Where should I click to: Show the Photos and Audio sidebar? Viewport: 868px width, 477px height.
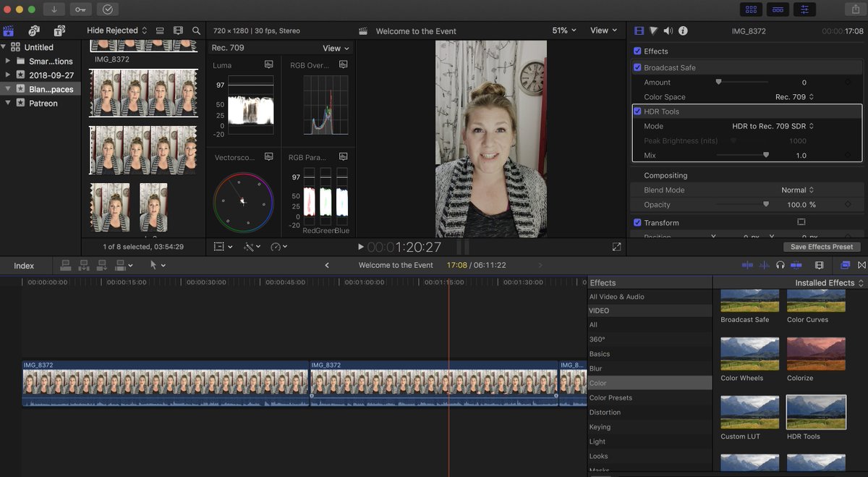point(34,30)
